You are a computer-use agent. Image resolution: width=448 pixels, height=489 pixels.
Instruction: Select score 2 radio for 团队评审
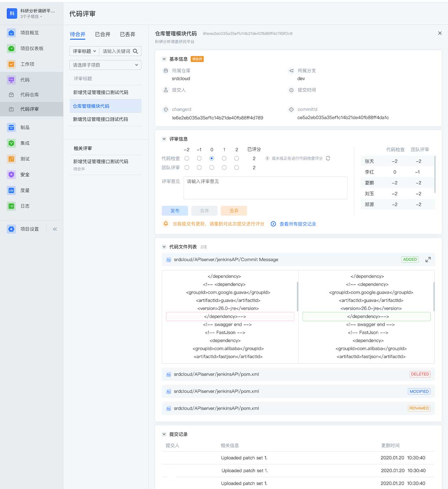tap(236, 168)
